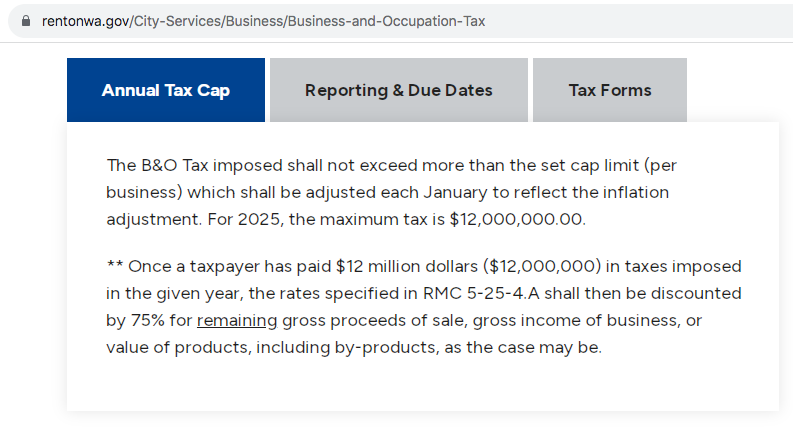
Task: Click the lock icon in address bar
Action: [26, 21]
